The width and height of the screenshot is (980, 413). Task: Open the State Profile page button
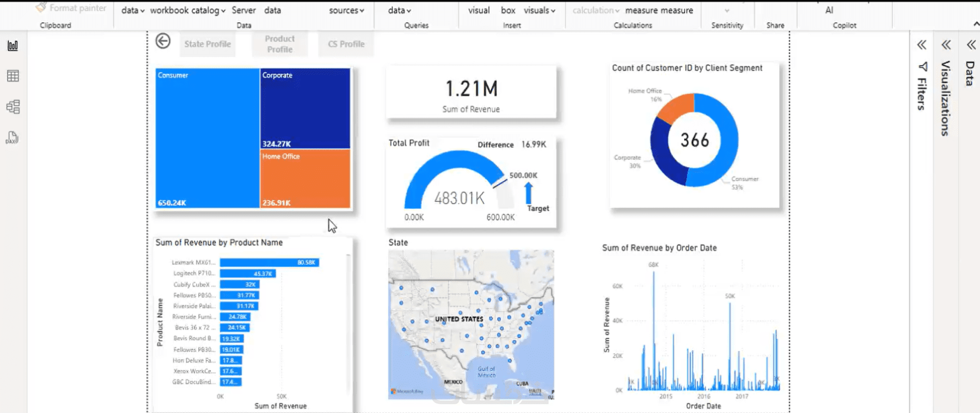207,44
